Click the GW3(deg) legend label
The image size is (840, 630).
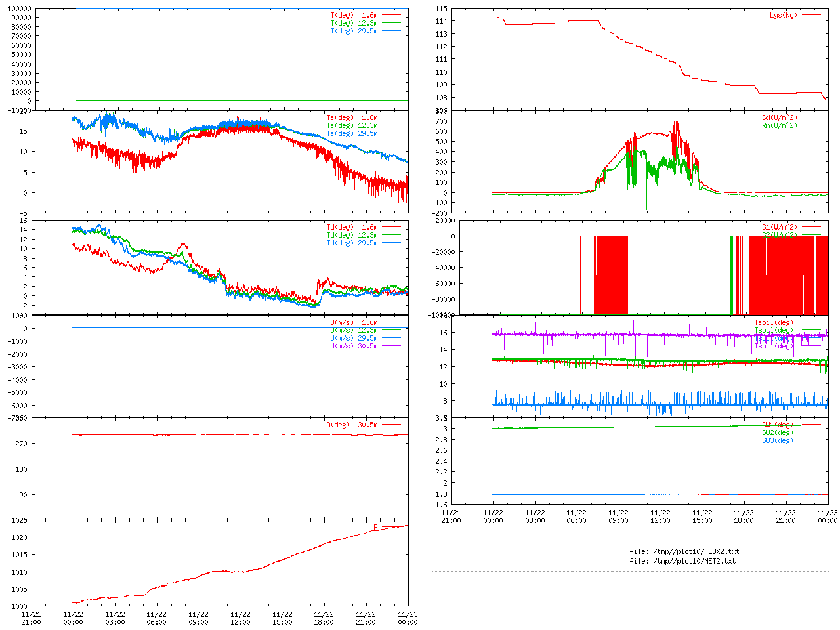777,440
